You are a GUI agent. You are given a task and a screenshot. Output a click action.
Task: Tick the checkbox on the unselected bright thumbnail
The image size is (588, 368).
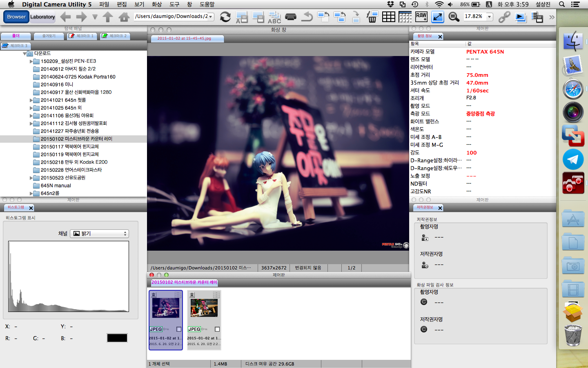217,329
